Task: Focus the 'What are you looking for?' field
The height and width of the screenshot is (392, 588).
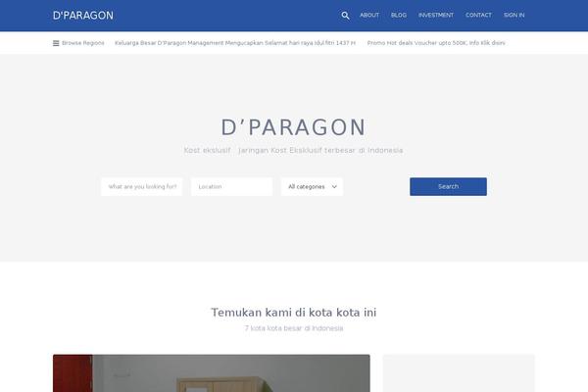Action: (142, 187)
